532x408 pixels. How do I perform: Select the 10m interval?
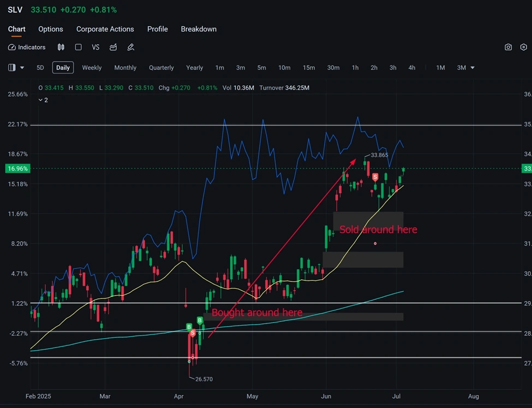click(284, 68)
